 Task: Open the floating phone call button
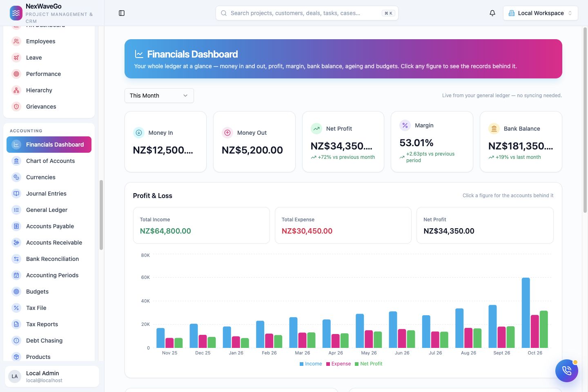tap(567, 371)
